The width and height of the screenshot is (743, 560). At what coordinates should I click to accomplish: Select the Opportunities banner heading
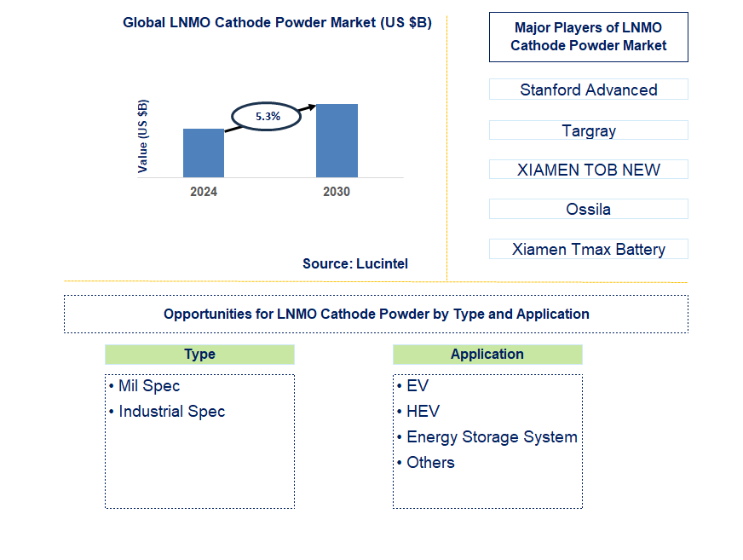coord(375,314)
